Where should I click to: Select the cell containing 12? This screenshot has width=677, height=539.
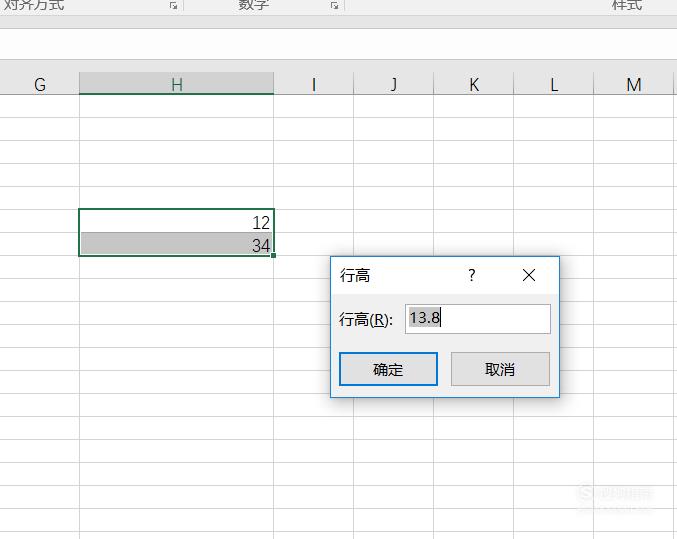[x=177, y=221]
